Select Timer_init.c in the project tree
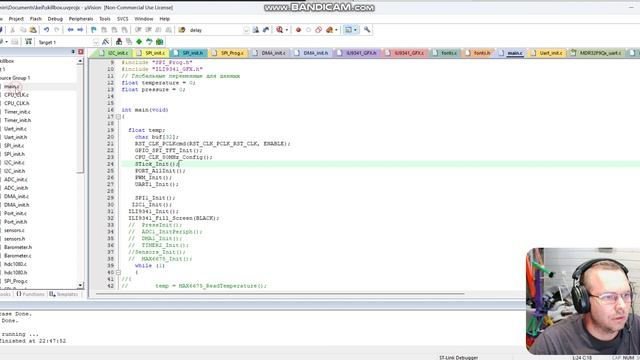 click(x=17, y=112)
